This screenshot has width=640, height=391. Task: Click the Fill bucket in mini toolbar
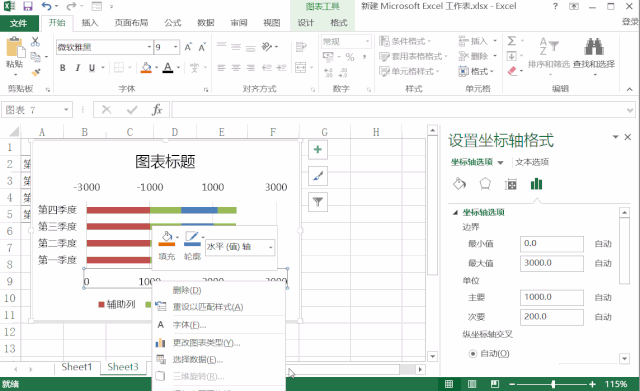pyautogui.click(x=167, y=239)
